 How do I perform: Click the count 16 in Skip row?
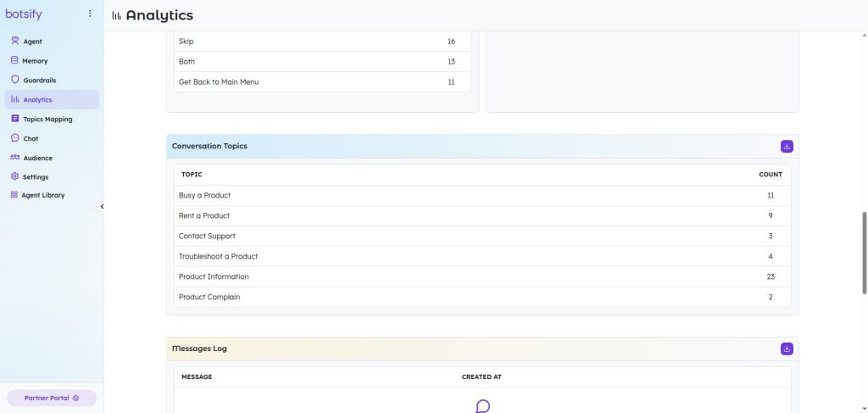point(451,42)
